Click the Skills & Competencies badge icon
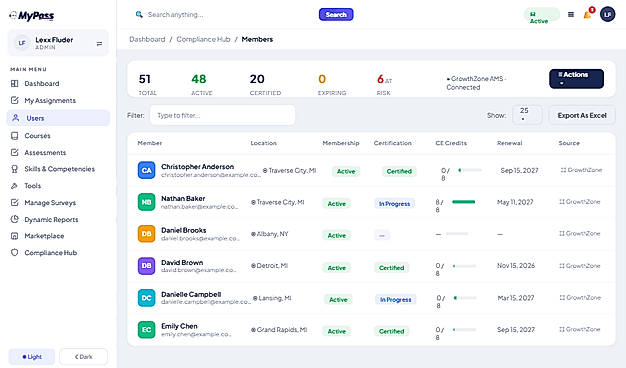The image size is (626, 368). coord(14,169)
